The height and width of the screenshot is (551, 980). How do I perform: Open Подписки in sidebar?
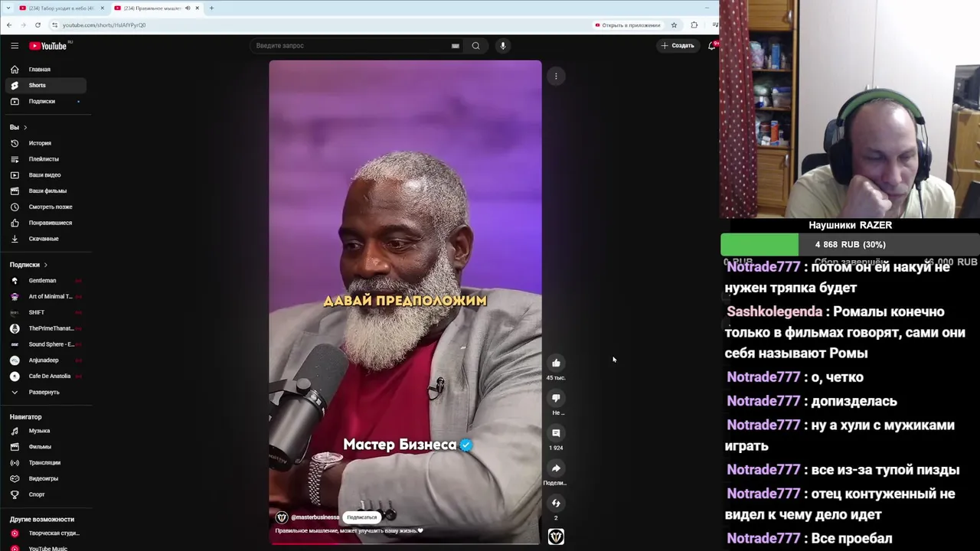pos(46,102)
